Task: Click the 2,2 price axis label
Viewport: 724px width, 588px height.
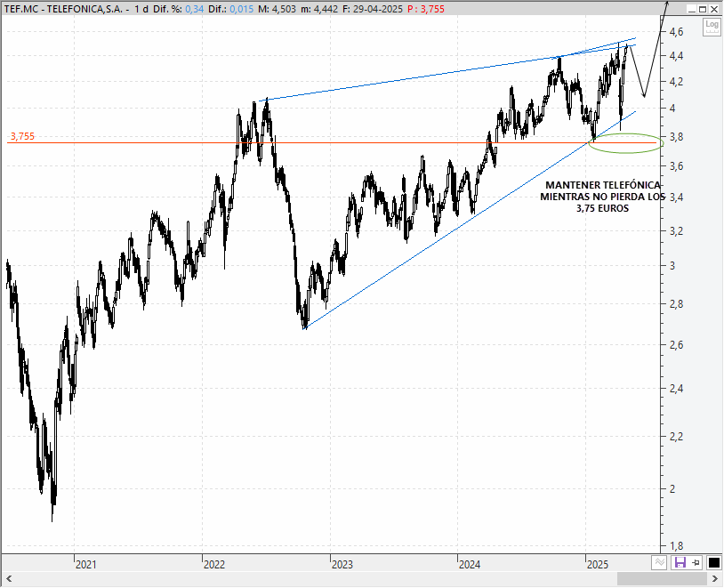Action: click(x=677, y=436)
